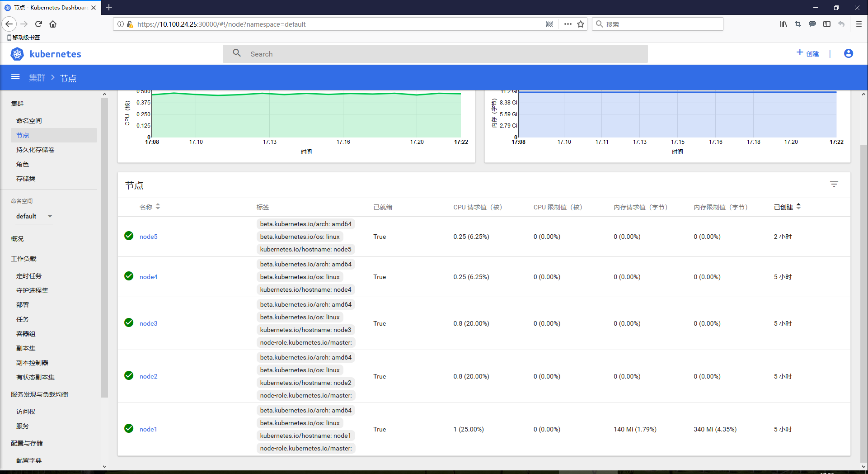Bookmark this page with star icon

coord(581,24)
